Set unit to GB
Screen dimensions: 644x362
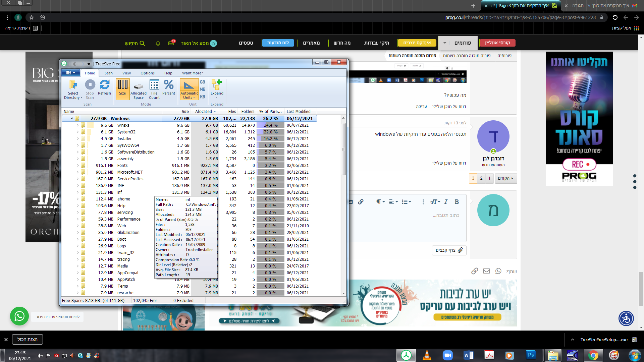[203, 82]
